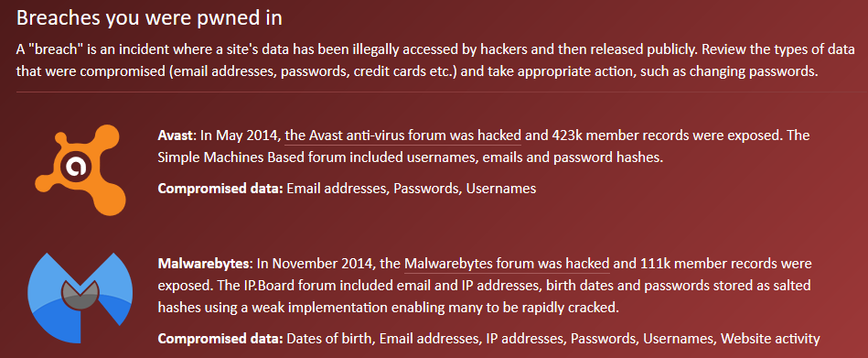Open the Malwarebytes forum was hacked link
868x358 pixels.
[x=507, y=264]
